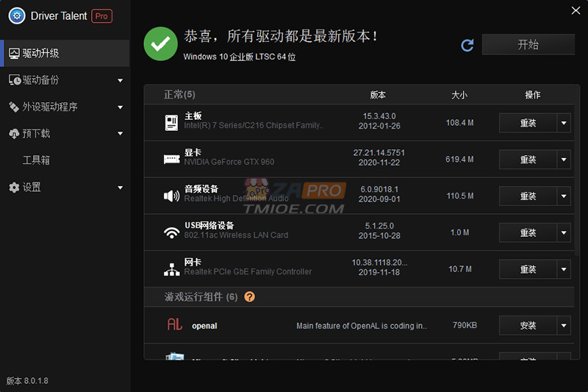The height and width of the screenshot is (392, 588).
Task: Click the motherboard (主板) device icon
Action: click(x=172, y=123)
